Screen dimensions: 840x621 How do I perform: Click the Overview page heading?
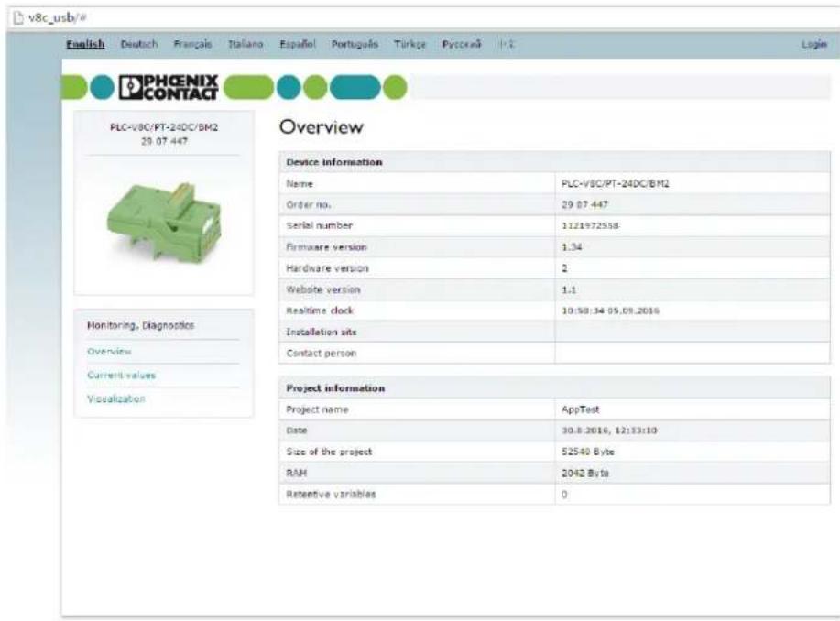[x=321, y=127]
